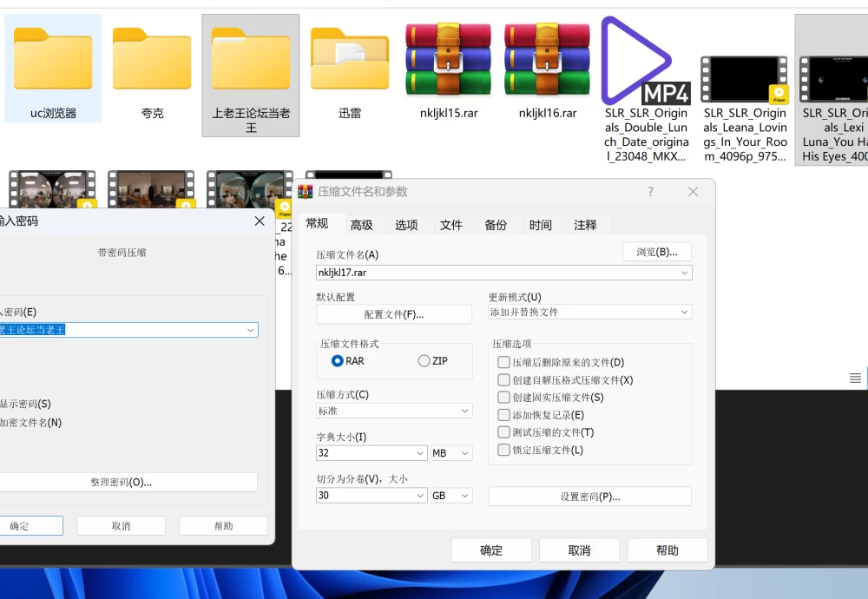868x599 pixels.
Task: Select the MP4 file SLR_Originals_Double_Lunch_Date icon
Action: point(646,61)
